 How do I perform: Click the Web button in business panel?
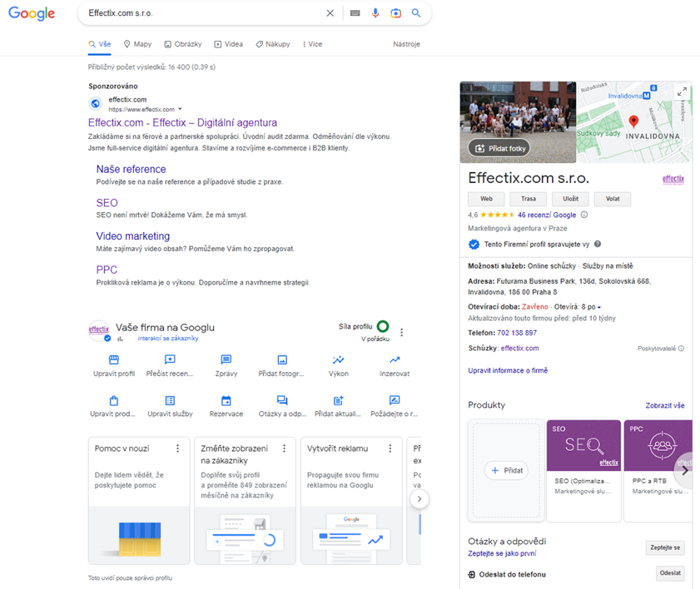point(486,199)
